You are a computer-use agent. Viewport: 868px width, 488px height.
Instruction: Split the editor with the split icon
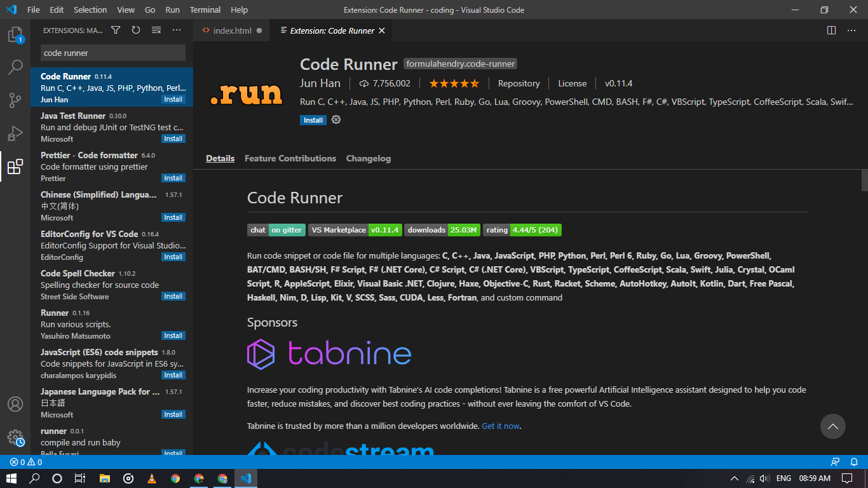[x=831, y=30]
